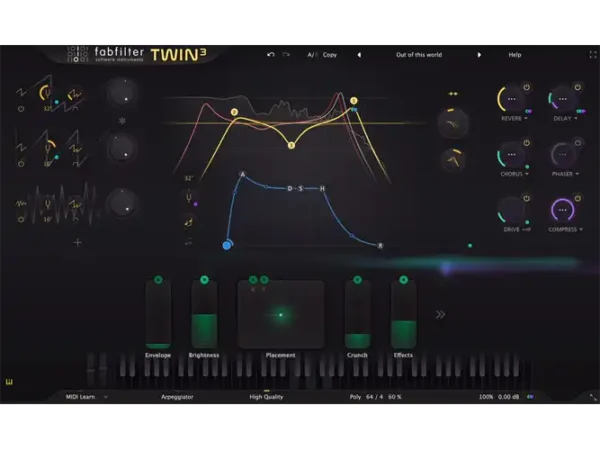Click the '64 / 4' voices value
Image resolution: width=600 pixels, height=450 pixels.
click(374, 397)
